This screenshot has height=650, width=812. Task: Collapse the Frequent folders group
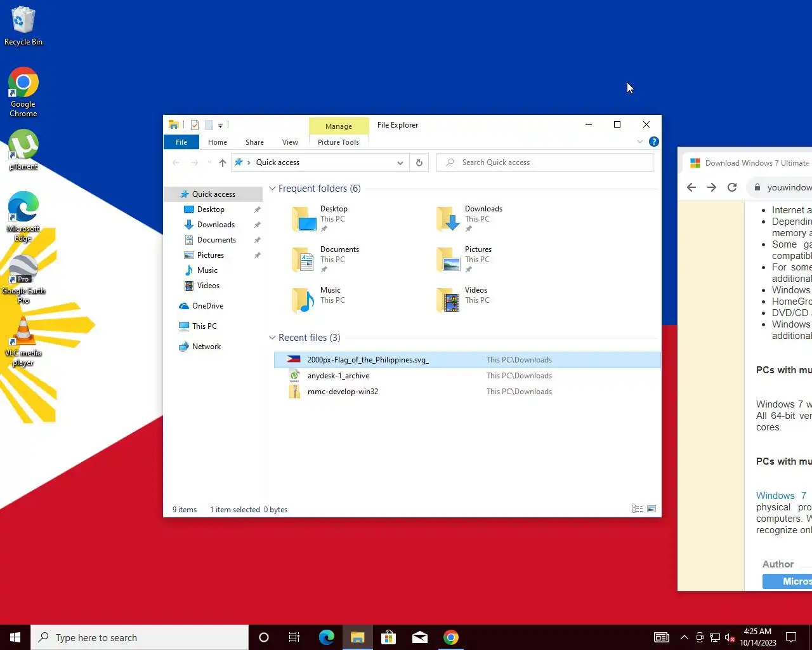point(272,189)
